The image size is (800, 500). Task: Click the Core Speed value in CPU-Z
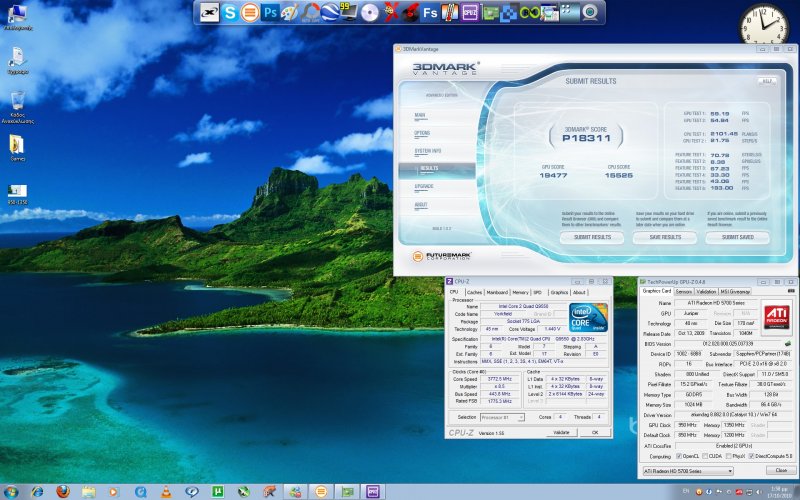pos(500,379)
